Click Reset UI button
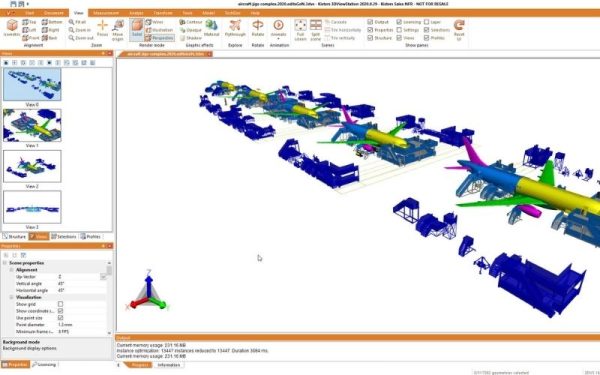Viewport: 600px width, 375px height. point(459,30)
